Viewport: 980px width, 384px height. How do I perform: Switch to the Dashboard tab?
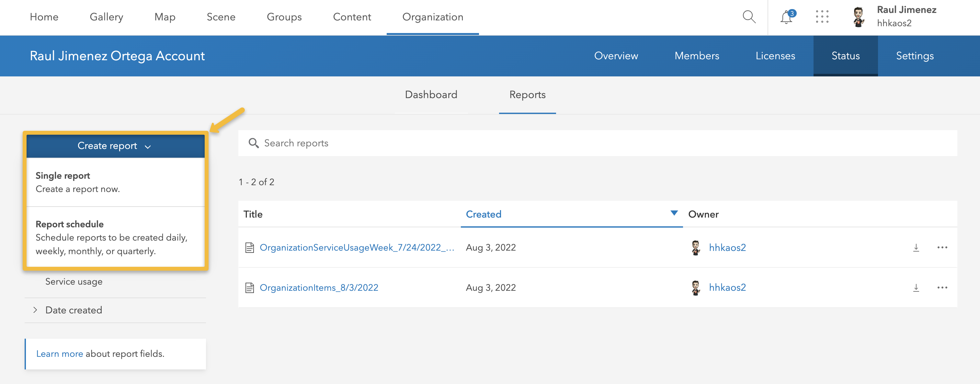[431, 95]
